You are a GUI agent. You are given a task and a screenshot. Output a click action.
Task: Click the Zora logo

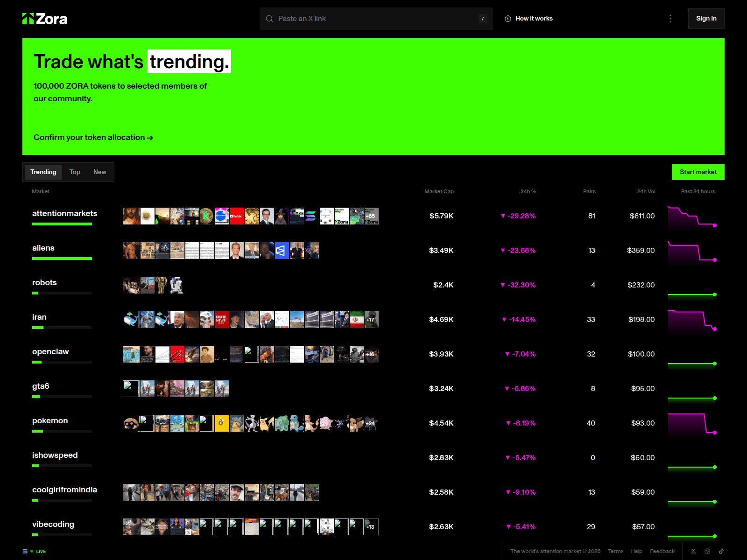click(45, 19)
